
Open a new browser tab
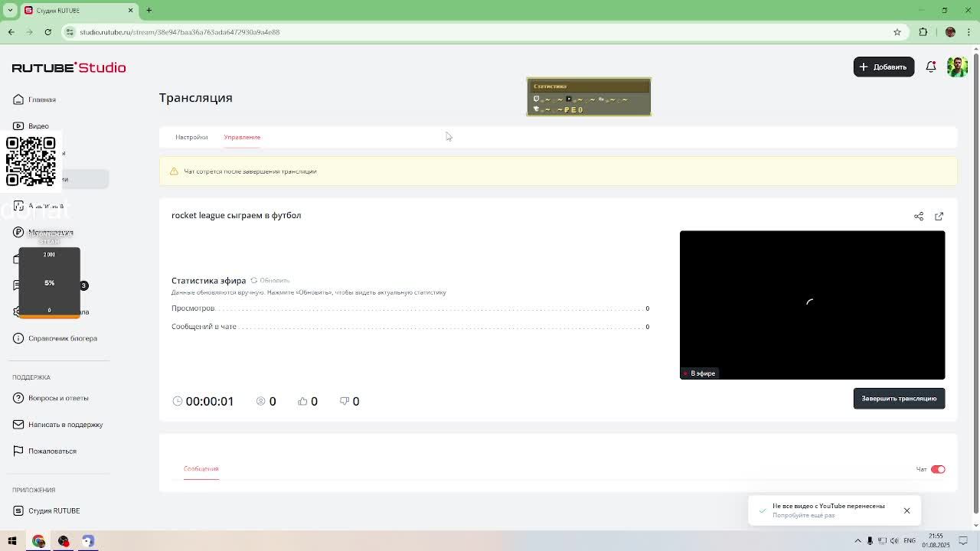coord(149,10)
